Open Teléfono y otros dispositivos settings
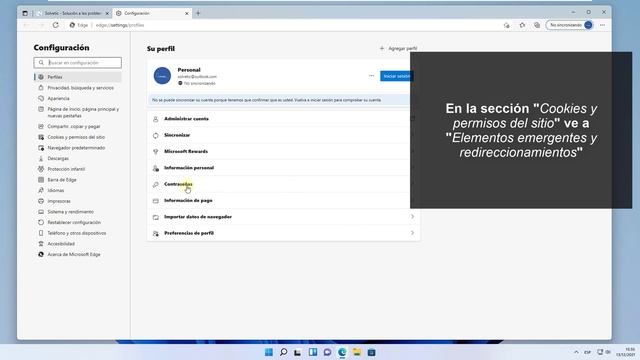The height and width of the screenshot is (360, 640). tap(78, 233)
